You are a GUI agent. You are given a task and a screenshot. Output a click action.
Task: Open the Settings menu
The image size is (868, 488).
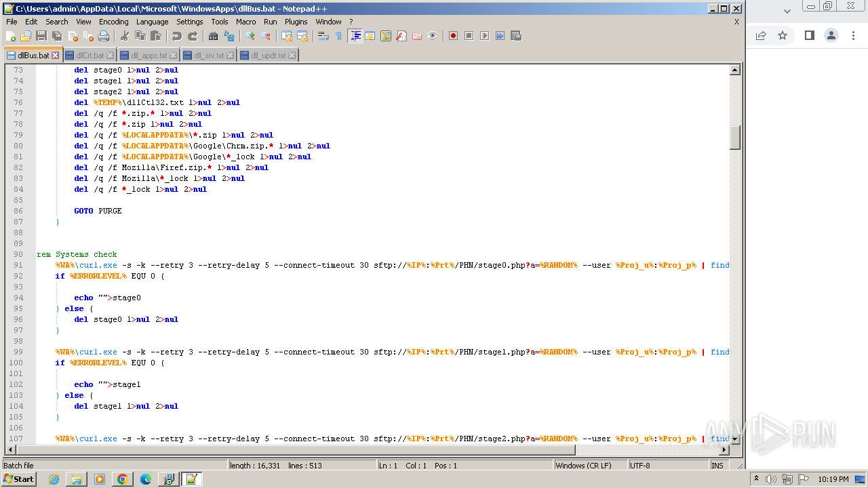click(x=189, y=22)
